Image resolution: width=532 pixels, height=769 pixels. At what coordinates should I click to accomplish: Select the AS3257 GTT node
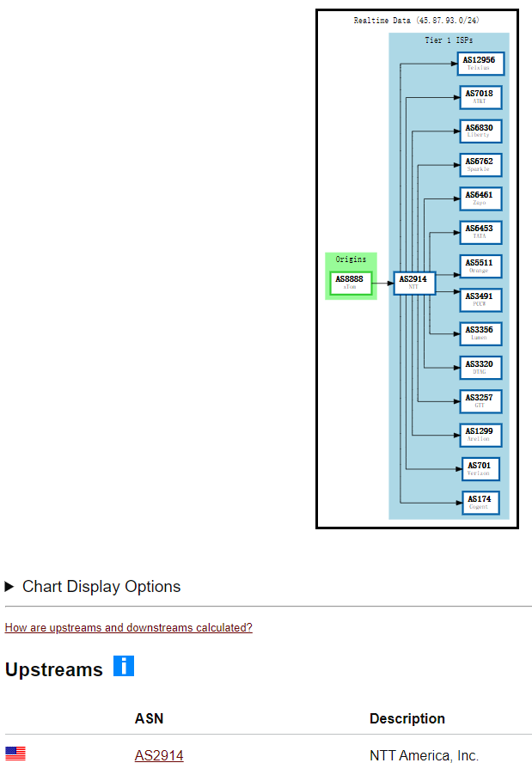point(480,401)
